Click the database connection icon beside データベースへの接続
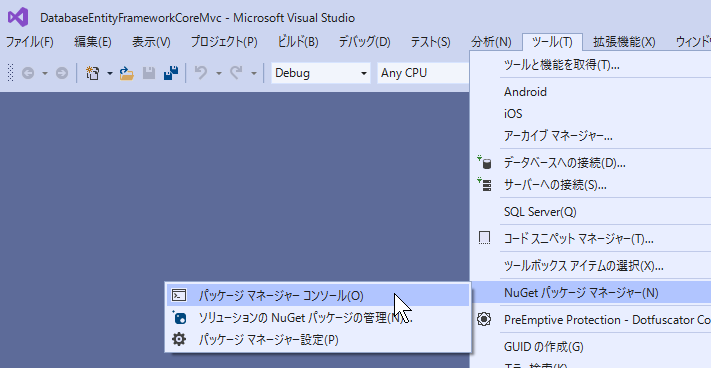711x368 pixels. click(484, 162)
